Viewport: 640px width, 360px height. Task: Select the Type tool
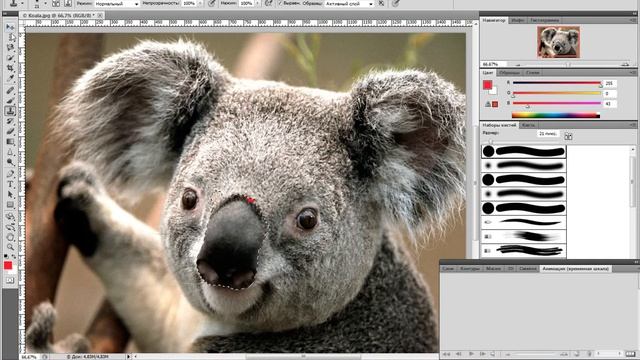click(10, 184)
